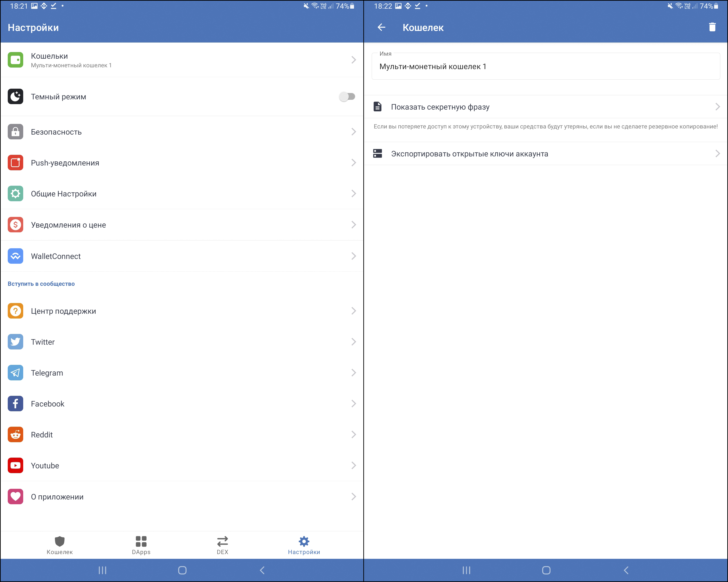Viewport: 728px width, 582px height.
Task: Open Экспортировать открытые ключи аккаунта
Action: [x=546, y=153]
